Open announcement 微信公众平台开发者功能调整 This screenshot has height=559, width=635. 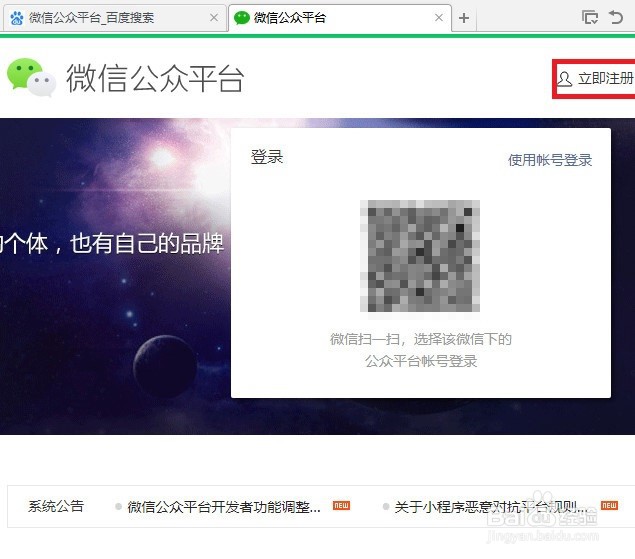tap(224, 507)
